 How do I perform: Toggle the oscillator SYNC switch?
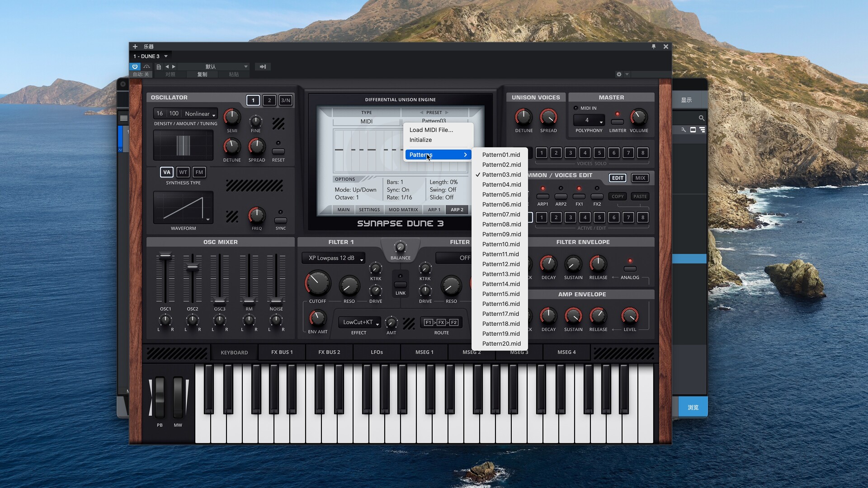pos(280,221)
